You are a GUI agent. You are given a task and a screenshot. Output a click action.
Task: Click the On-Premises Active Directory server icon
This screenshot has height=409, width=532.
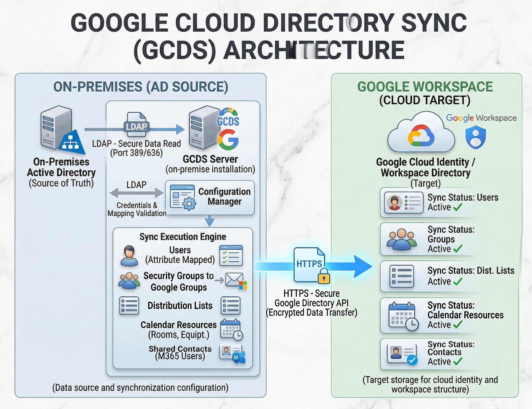63,130
